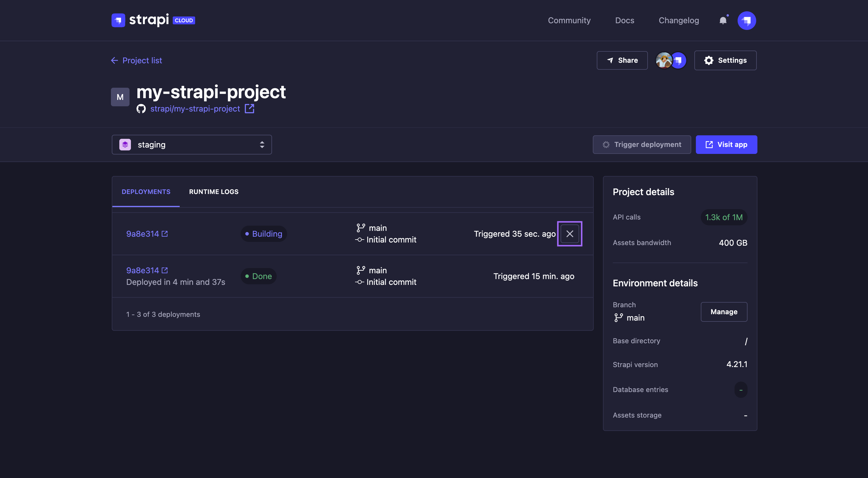Click the dropdown arrows on environment selector
This screenshot has width=868, height=478.
coord(262,145)
